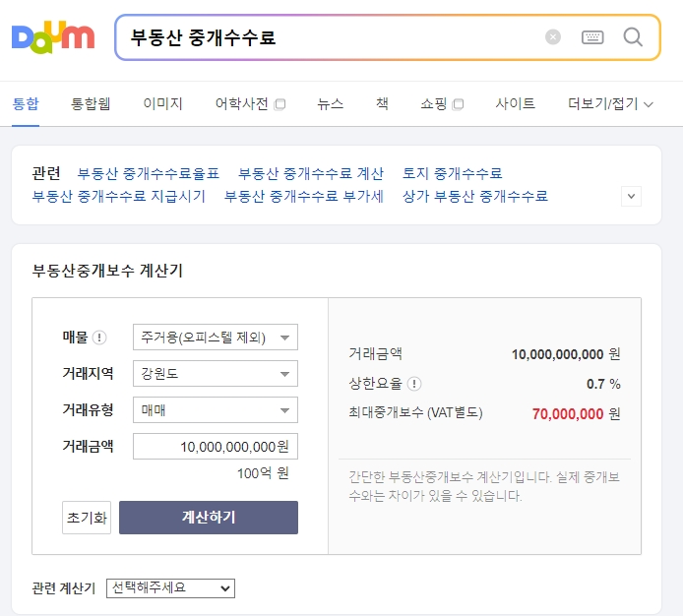
Task: Open the 어학사전 tab
Action: (242, 104)
